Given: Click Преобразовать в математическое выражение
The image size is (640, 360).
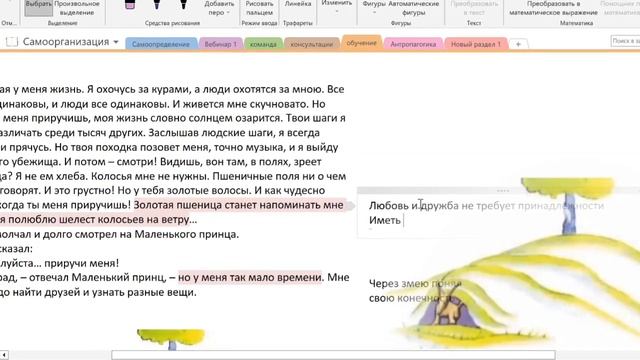Looking at the screenshot, I should (x=553, y=8).
